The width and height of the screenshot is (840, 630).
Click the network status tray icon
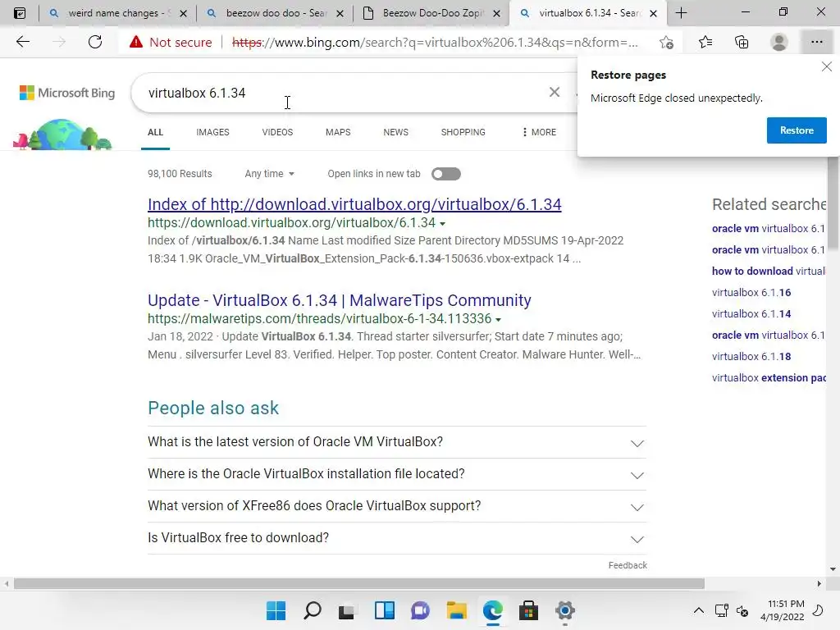point(722,610)
